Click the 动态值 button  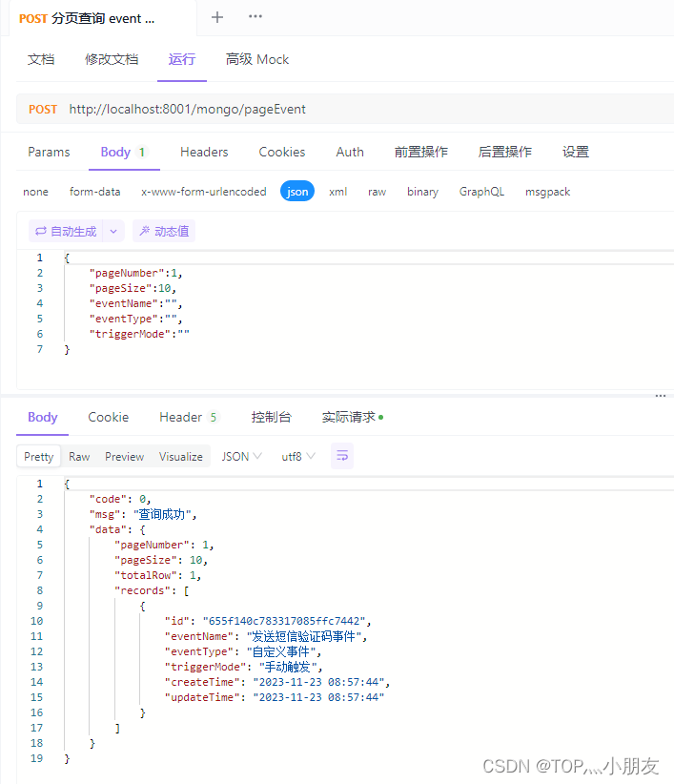coord(164,231)
